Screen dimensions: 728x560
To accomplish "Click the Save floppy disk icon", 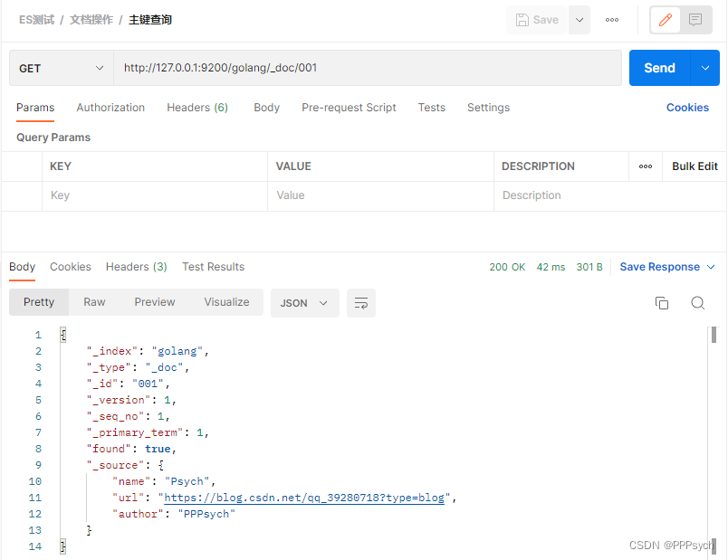I will (x=522, y=20).
